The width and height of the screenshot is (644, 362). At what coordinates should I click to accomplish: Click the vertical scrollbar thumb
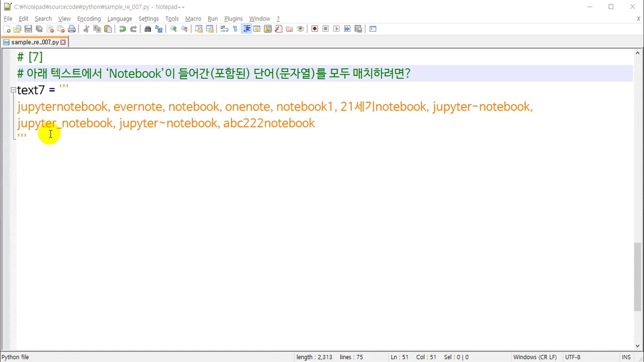tap(637, 277)
